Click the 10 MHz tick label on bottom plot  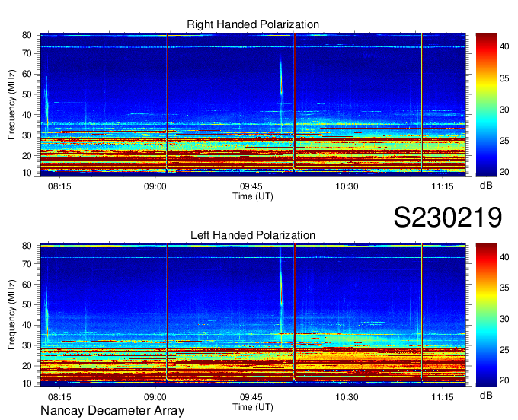tap(27, 383)
